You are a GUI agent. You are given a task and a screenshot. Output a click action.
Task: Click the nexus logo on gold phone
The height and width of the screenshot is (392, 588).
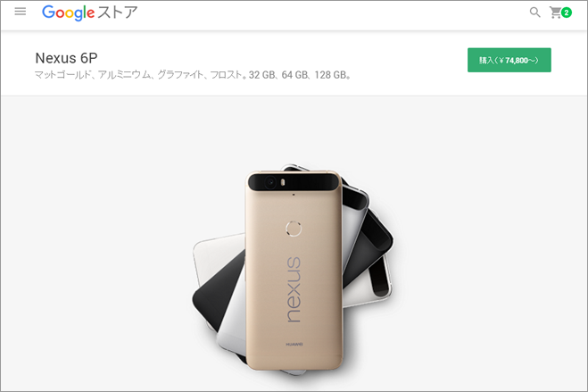(x=294, y=289)
